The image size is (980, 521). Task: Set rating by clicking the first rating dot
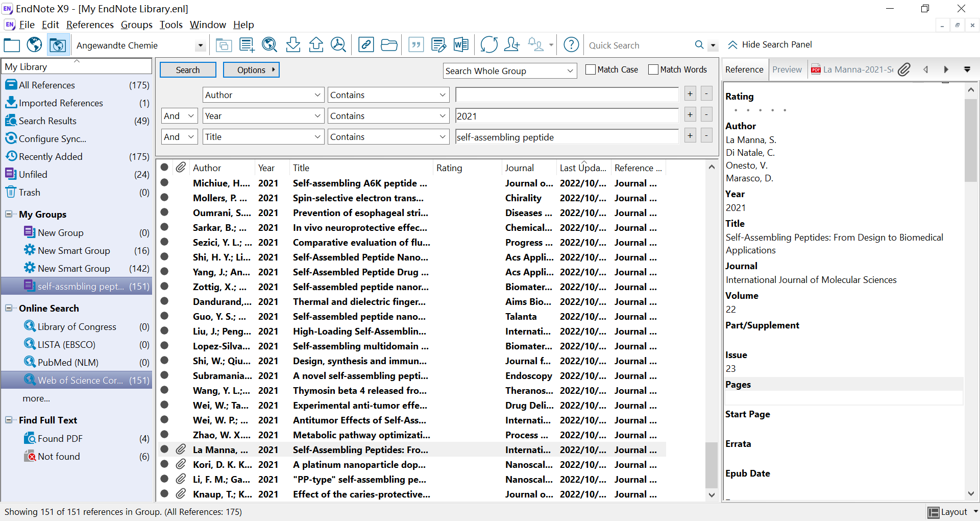736,110
